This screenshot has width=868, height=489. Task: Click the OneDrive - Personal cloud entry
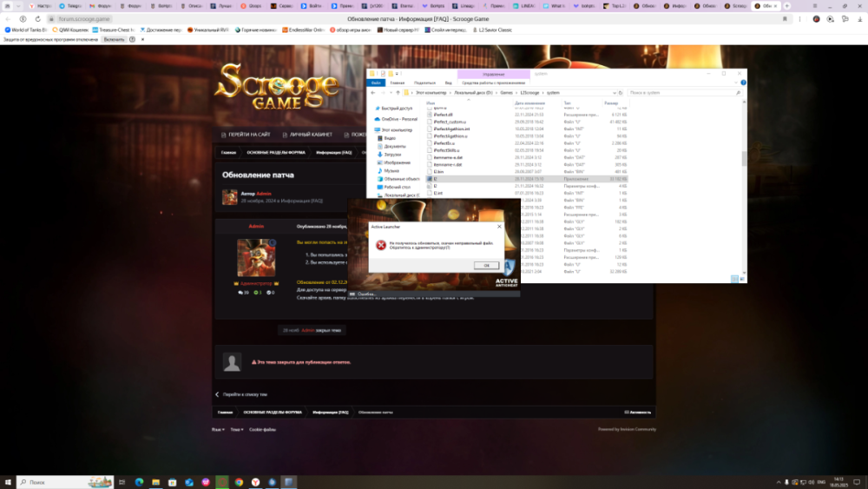[x=399, y=119]
